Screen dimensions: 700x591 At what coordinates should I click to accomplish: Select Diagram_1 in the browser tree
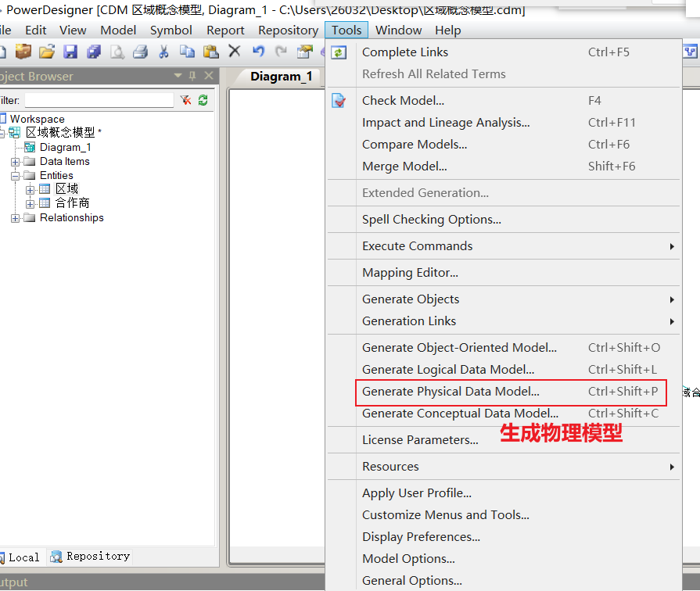click(x=65, y=147)
